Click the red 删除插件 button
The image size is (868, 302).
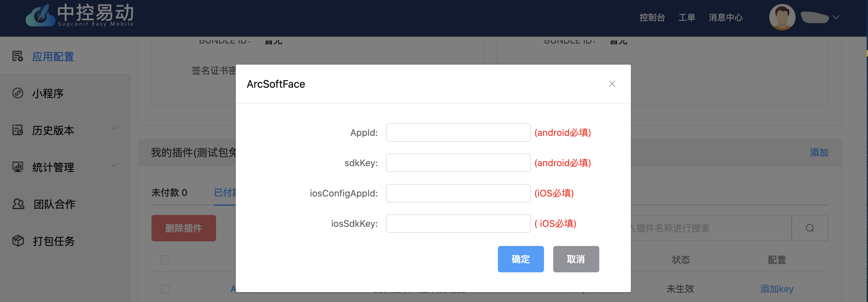(x=184, y=228)
